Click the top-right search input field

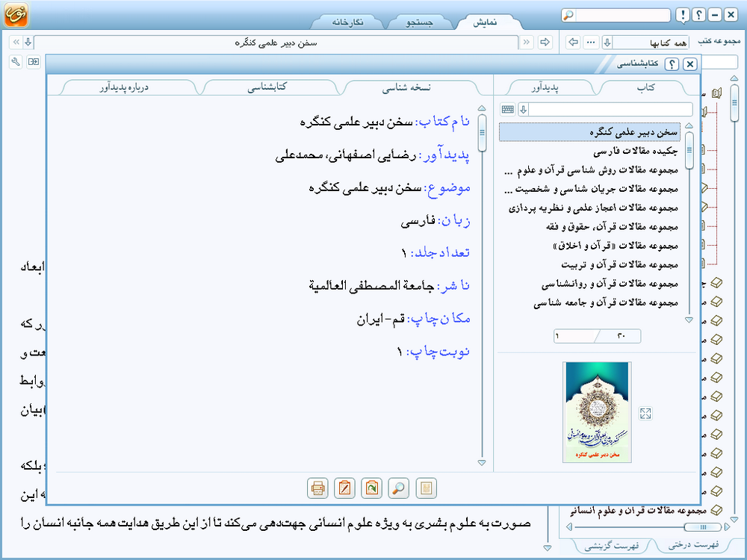[622, 15]
